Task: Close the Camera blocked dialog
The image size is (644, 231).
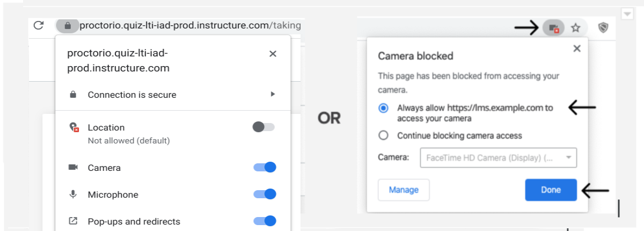Action: [x=577, y=48]
